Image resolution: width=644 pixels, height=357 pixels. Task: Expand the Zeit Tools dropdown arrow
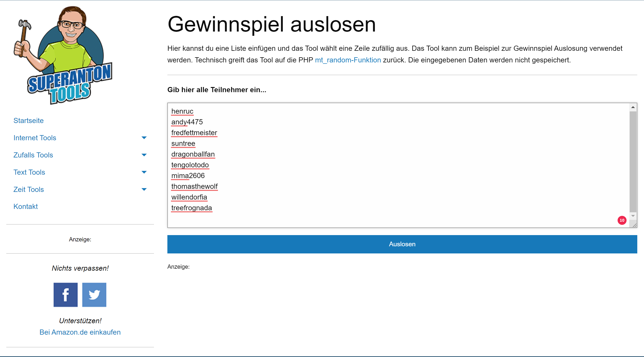144,189
